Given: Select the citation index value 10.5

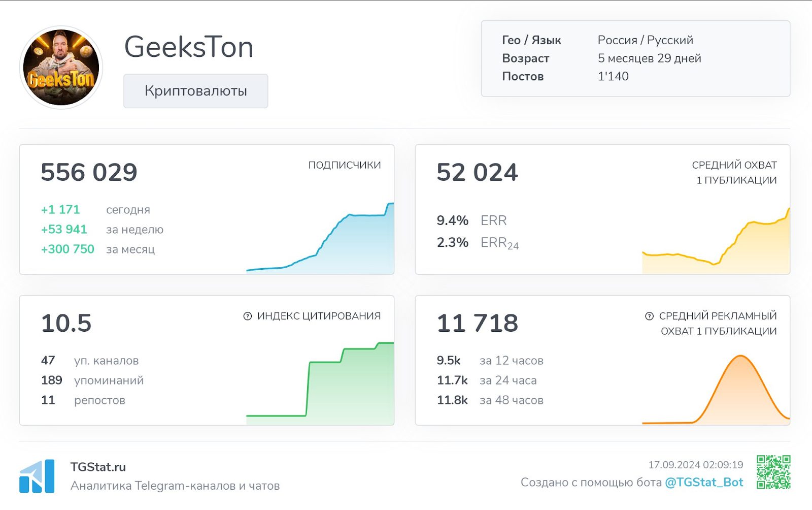Looking at the screenshot, I should coord(66,323).
